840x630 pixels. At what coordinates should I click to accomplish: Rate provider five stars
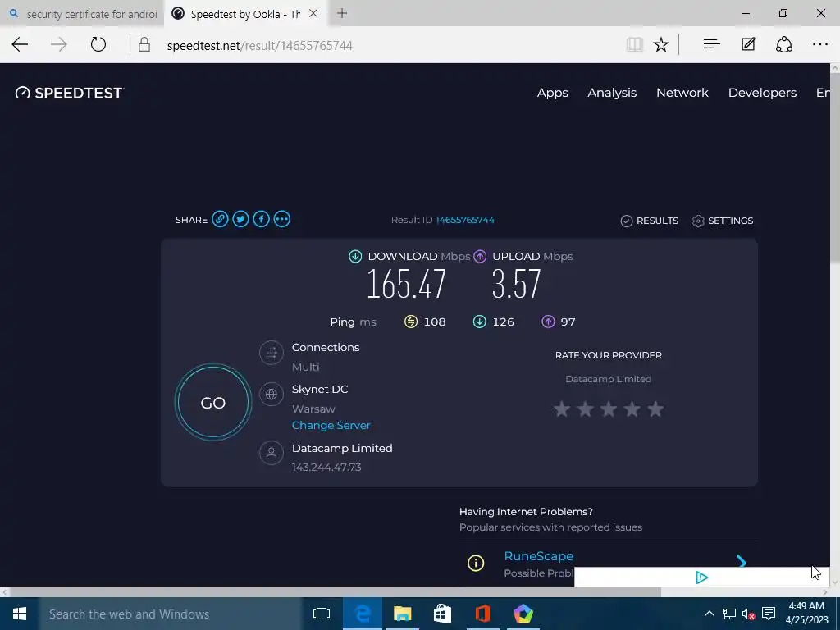(655, 409)
